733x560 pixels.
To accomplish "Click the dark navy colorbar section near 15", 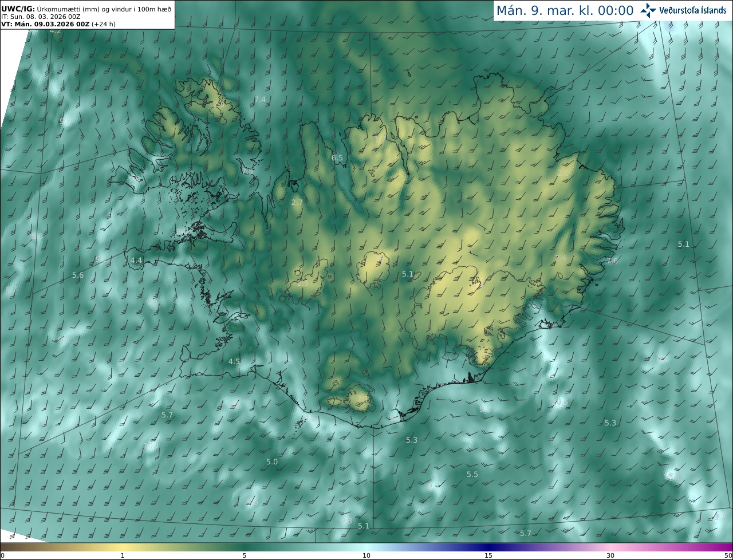I will [488, 547].
